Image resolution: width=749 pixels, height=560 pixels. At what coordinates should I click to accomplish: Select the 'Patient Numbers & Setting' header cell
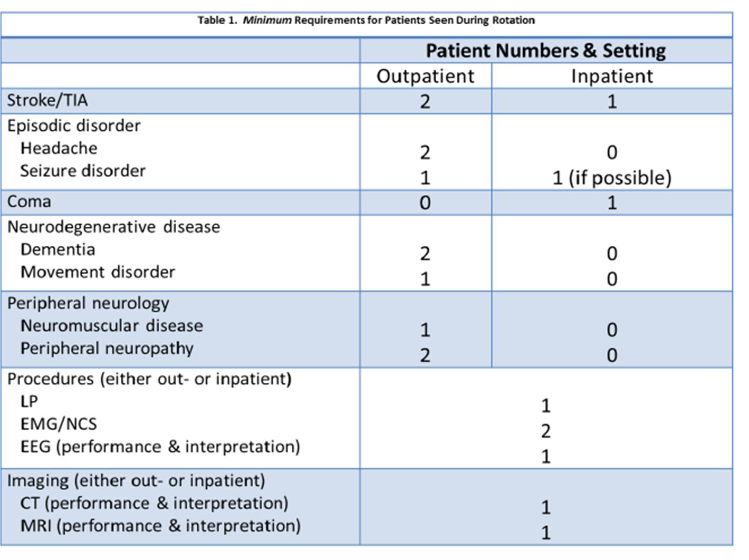[546, 51]
